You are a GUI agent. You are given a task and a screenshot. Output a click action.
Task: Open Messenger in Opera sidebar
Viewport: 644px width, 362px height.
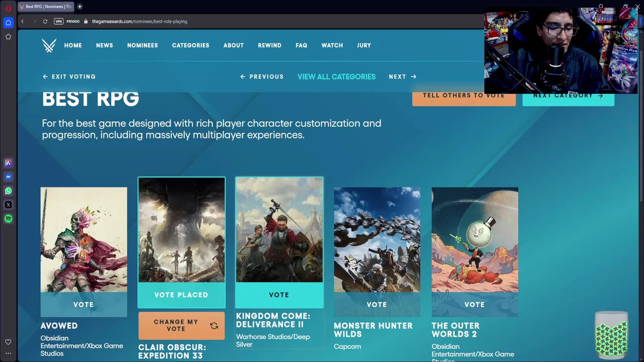point(8,177)
